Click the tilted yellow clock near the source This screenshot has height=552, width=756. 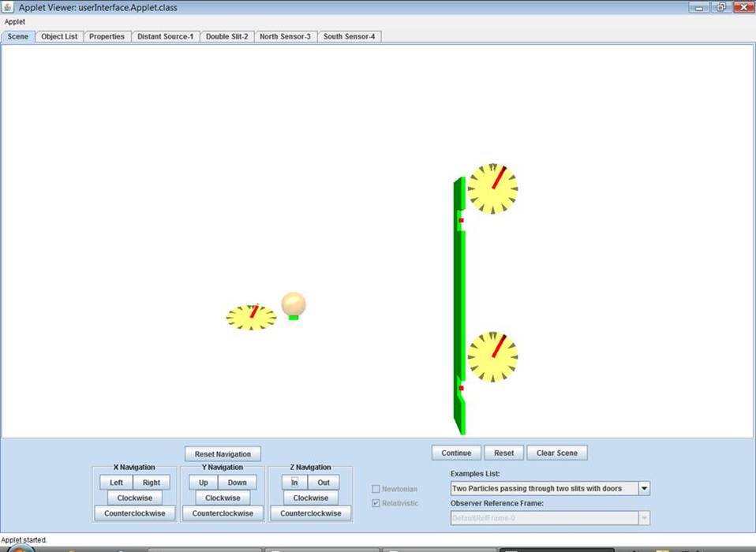click(x=251, y=317)
